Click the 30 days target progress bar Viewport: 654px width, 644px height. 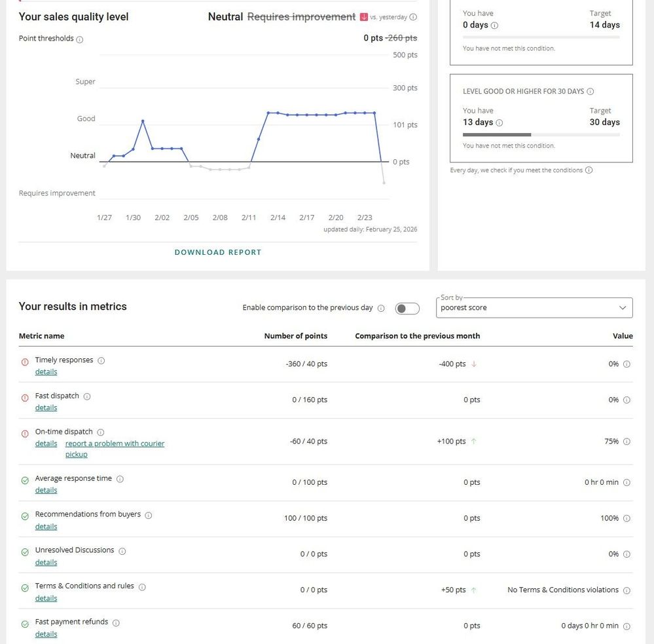point(541,135)
